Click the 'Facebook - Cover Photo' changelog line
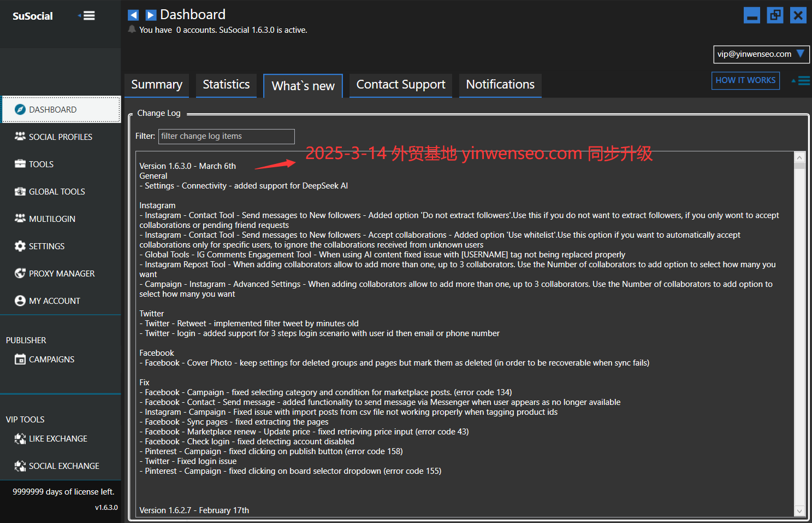The image size is (812, 523). pyautogui.click(x=394, y=362)
